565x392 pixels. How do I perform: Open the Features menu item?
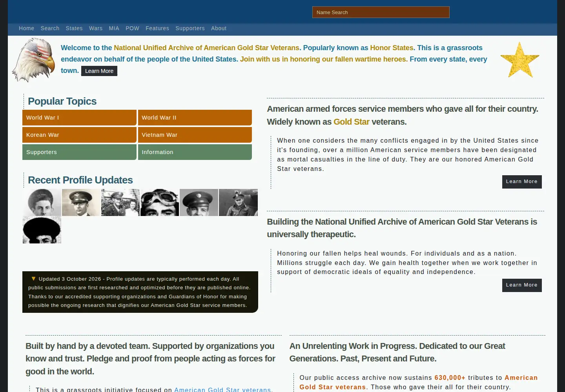pyautogui.click(x=157, y=28)
